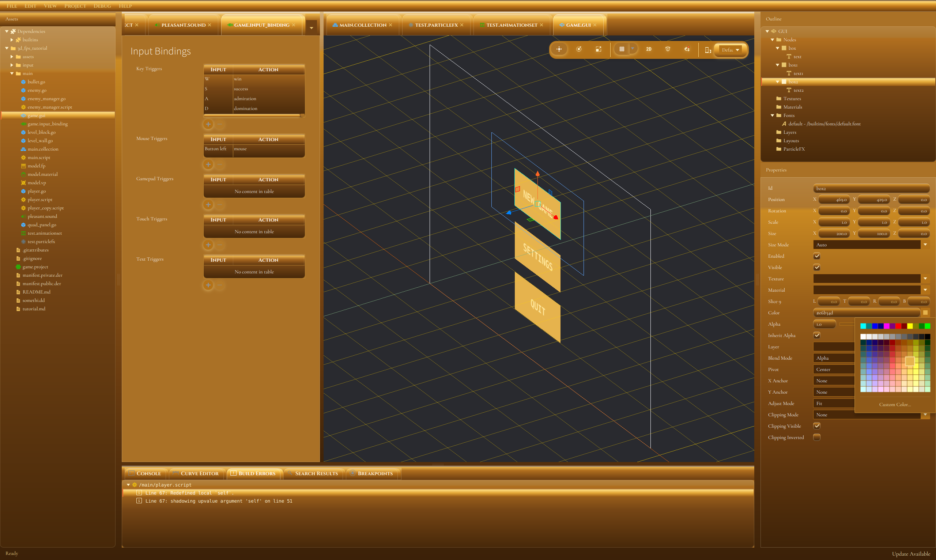
Task: Uncheck the Visible checkbox
Action: click(x=817, y=268)
